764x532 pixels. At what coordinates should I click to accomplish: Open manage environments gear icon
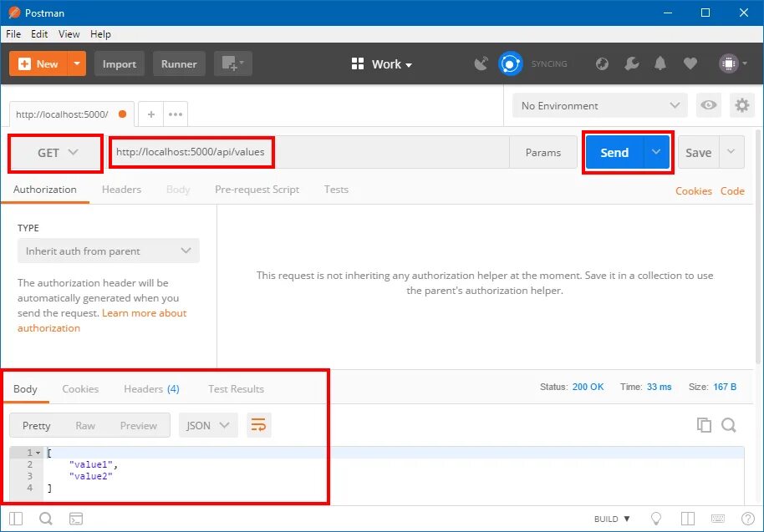pyautogui.click(x=741, y=105)
